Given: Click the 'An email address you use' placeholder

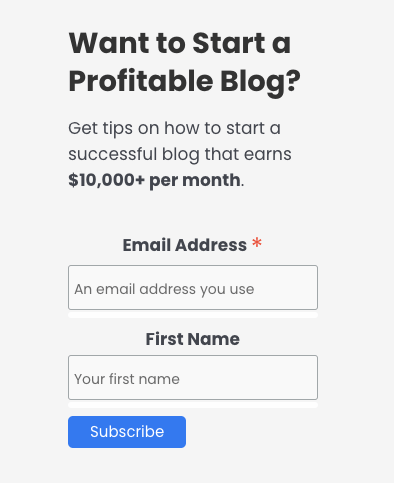Looking at the screenshot, I should (164, 289).
